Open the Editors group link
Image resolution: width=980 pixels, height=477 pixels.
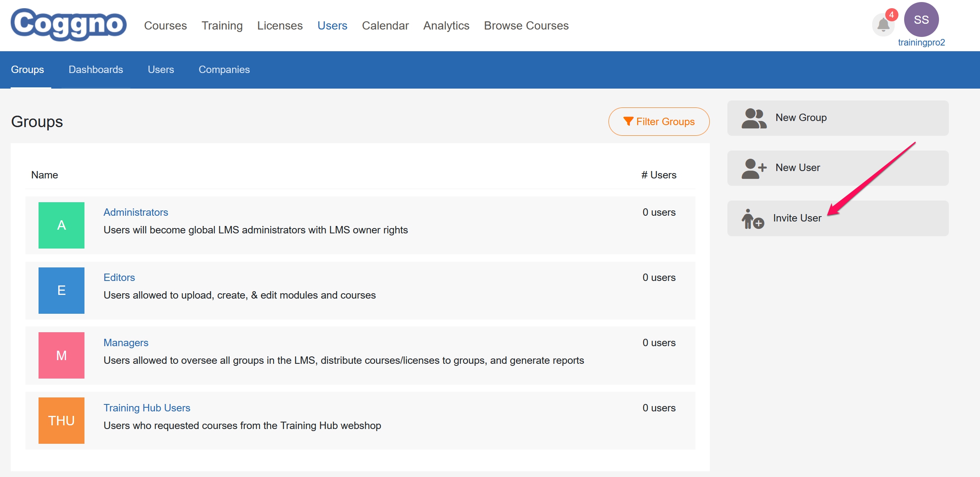(119, 277)
